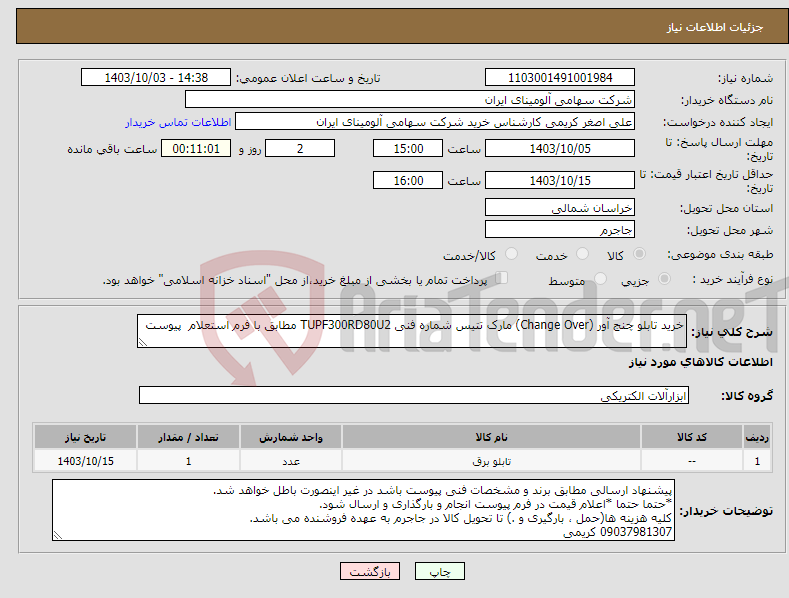Image resolution: width=789 pixels, height=598 pixels.
Task: Click the ردیف column header
Action: click(x=757, y=437)
